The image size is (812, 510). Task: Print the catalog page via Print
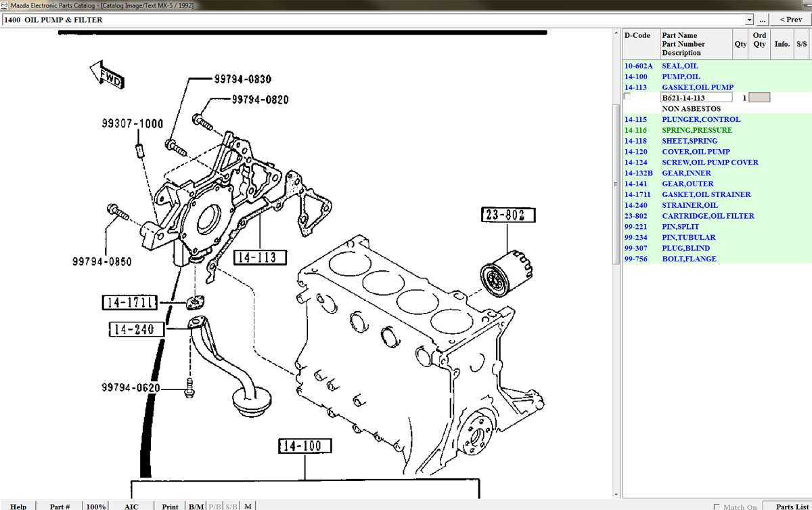coord(170,506)
